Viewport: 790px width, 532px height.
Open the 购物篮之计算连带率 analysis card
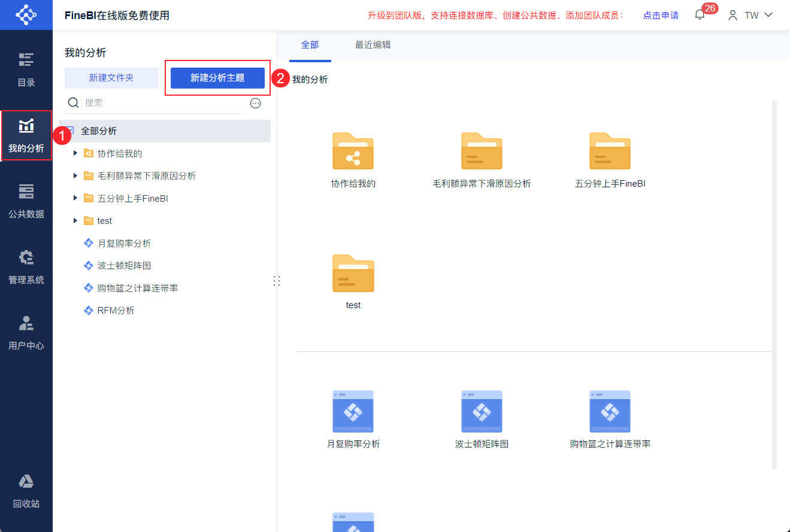610,419
